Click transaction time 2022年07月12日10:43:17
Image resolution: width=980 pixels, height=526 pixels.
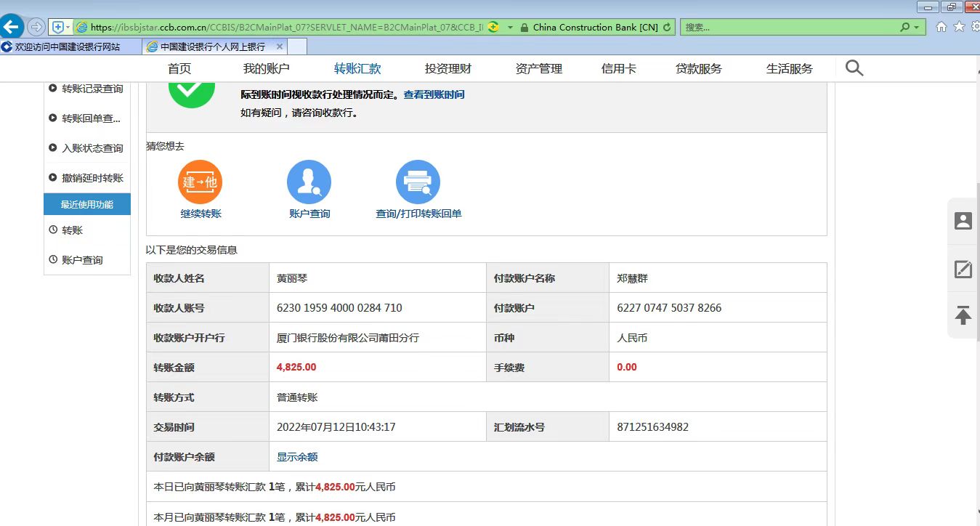coord(336,427)
